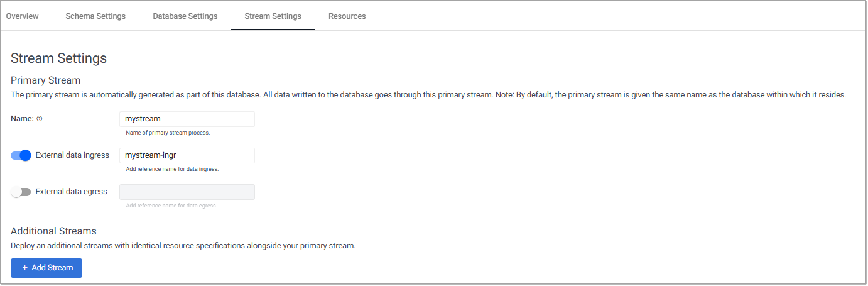The image size is (868, 286).
Task: Click the Stream Settings page heading
Action: click(58, 58)
